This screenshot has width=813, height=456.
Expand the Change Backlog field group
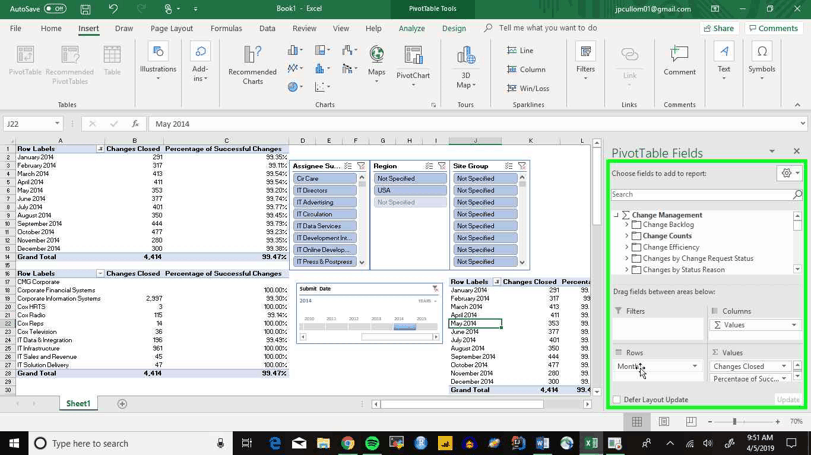626,225
